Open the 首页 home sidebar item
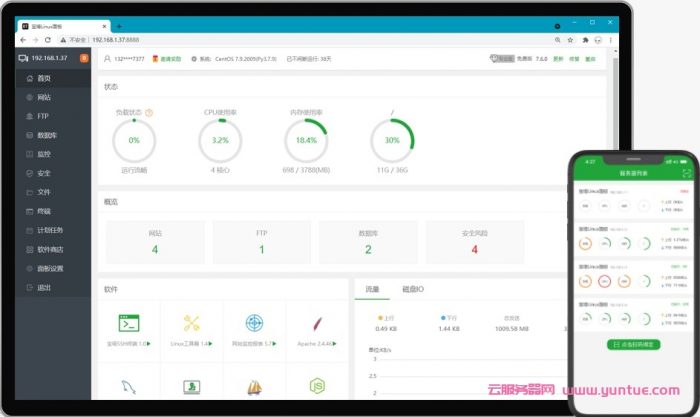This screenshot has height=417, width=700. [43, 78]
